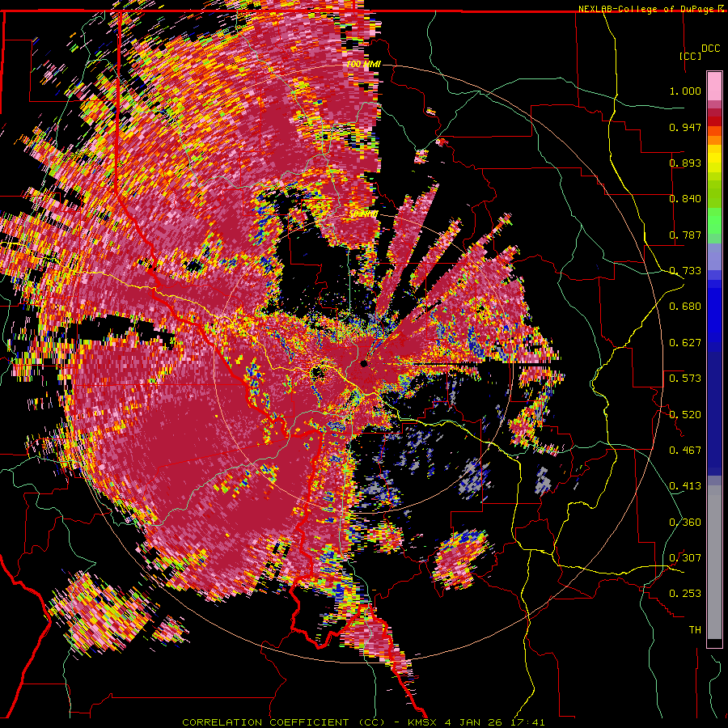The image size is (728, 728).
Task: Click the 50 NMI range ring label
Action: pyautogui.click(x=363, y=214)
